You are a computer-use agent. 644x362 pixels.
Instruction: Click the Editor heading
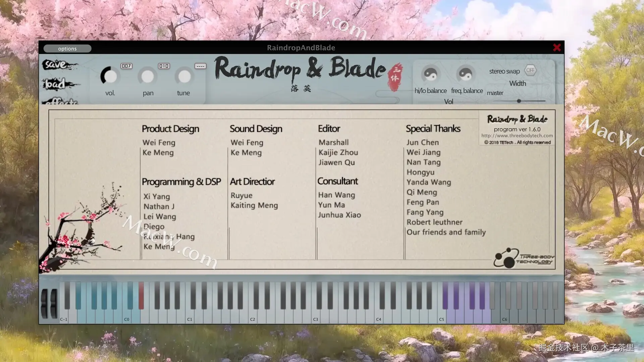329,128
